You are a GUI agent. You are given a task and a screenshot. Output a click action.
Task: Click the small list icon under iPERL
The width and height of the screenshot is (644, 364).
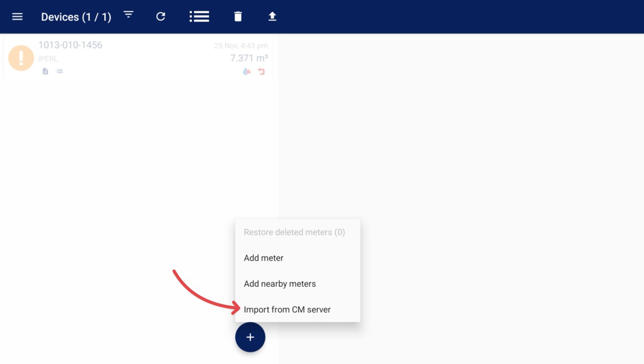[x=60, y=71]
